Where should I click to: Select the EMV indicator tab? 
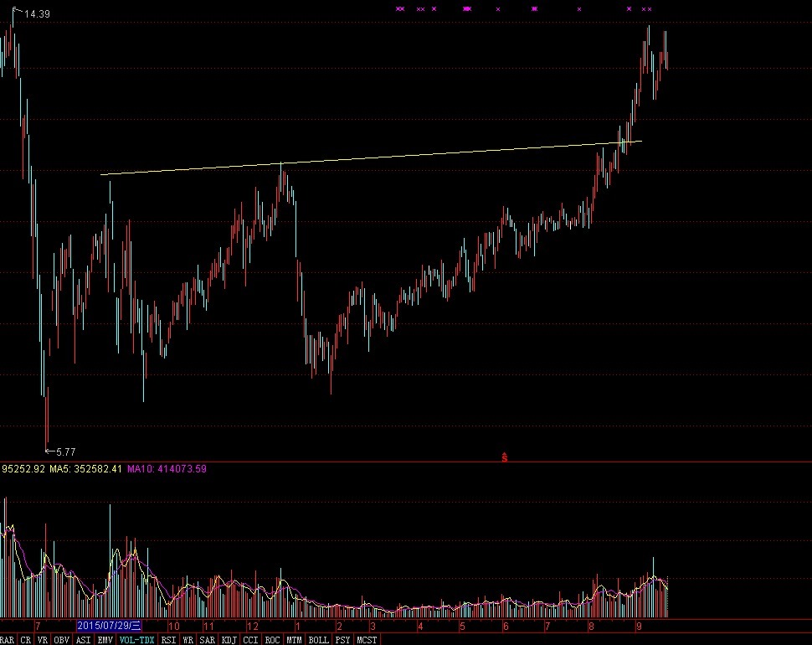[x=105, y=640]
